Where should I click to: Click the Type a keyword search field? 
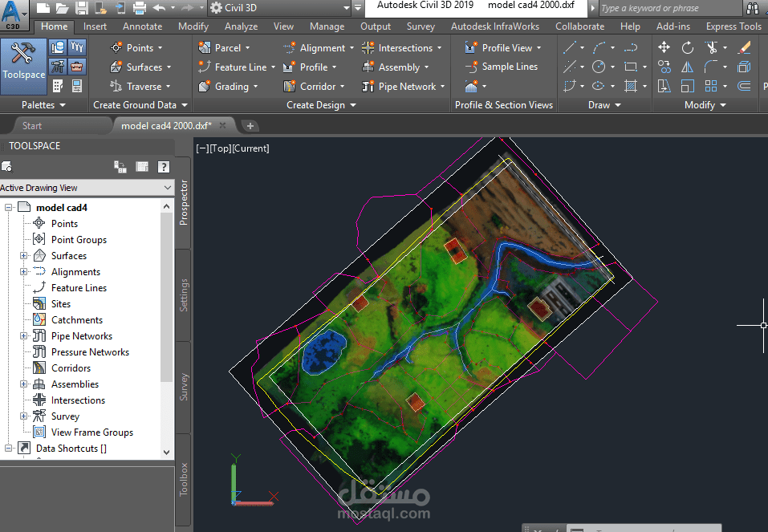669,8
